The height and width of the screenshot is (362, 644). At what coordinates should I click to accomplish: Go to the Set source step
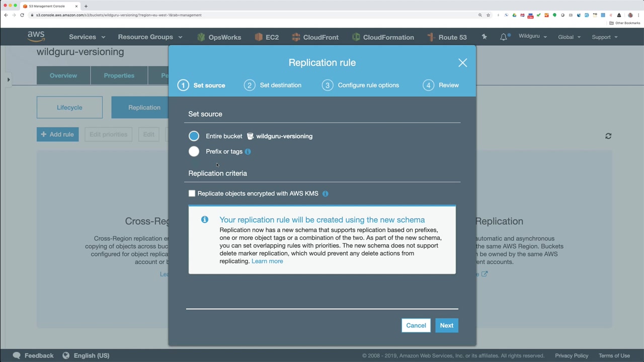point(201,85)
